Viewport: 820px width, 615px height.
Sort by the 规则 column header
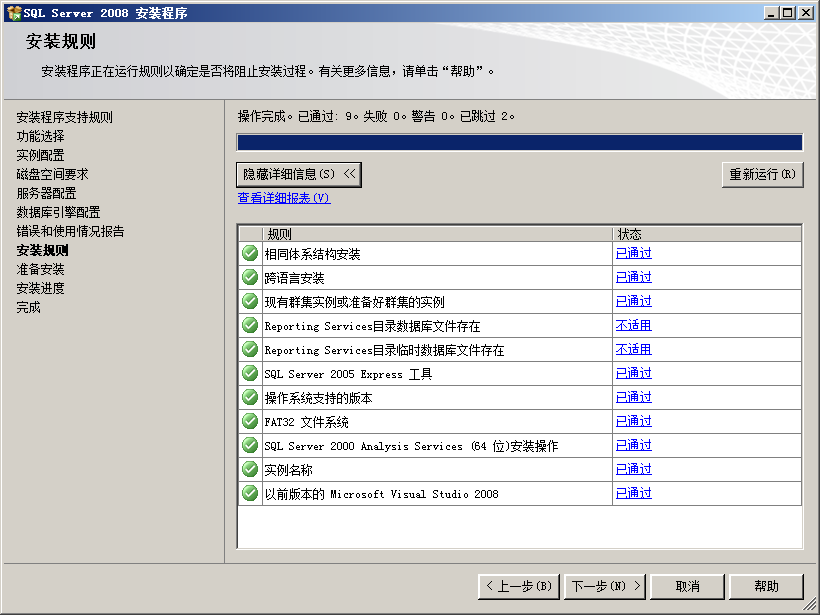tap(436, 234)
